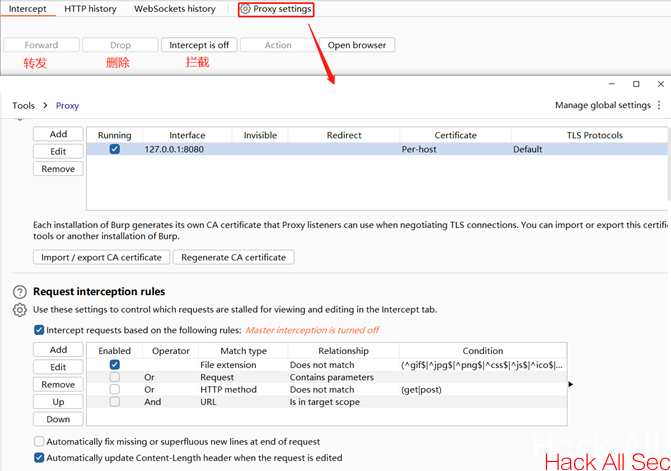671x471 pixels.
Task: Enable the Request Contains parameters rule
Action: (x=115, y=377)
